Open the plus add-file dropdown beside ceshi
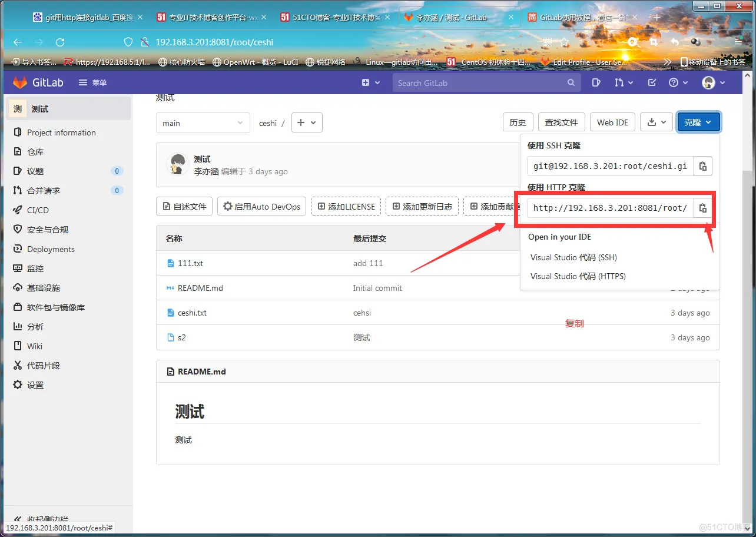 (x=307, y=122)
